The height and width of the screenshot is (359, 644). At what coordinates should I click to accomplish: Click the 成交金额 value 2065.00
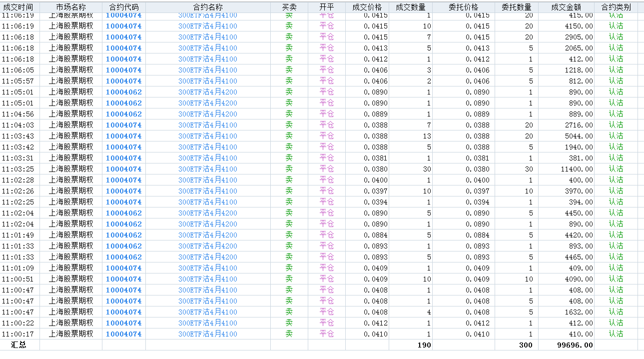click(x=579, y=48)
